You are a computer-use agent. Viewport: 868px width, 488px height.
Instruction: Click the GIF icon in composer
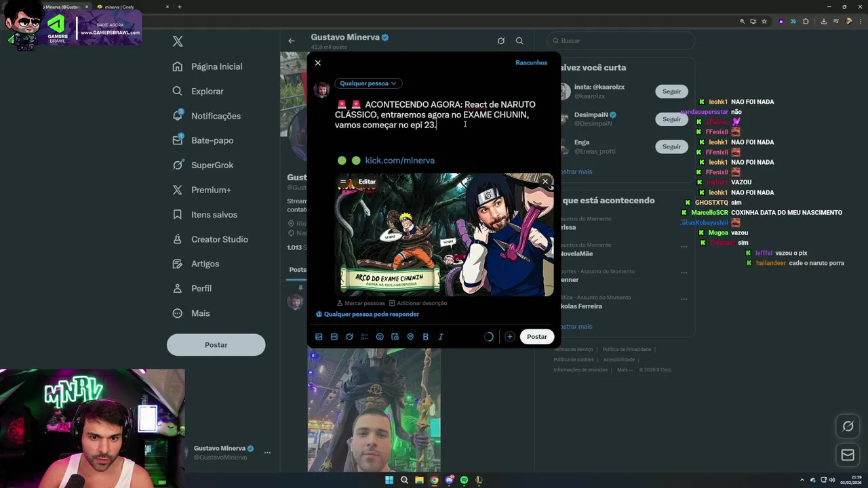tap(334, 337)
